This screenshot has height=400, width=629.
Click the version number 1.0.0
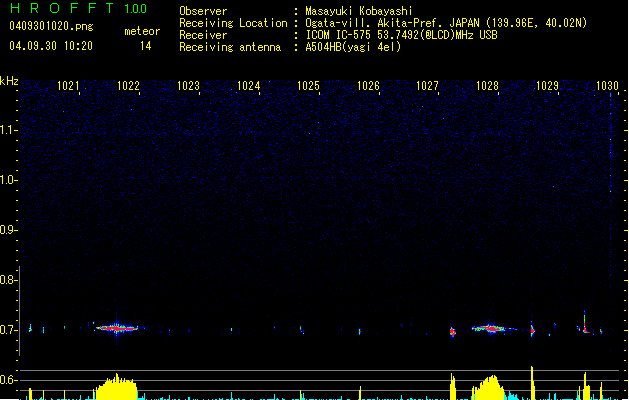pyautogui.click(x=136, y=8)
